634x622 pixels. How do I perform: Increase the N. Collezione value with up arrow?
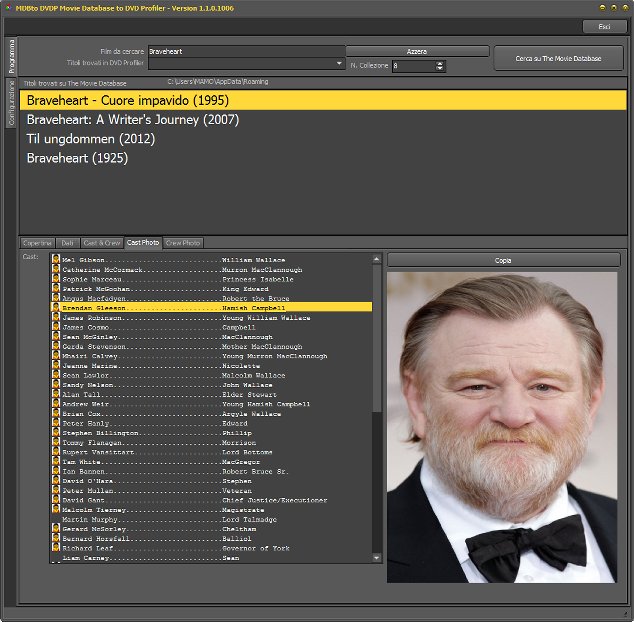(440, 63)
